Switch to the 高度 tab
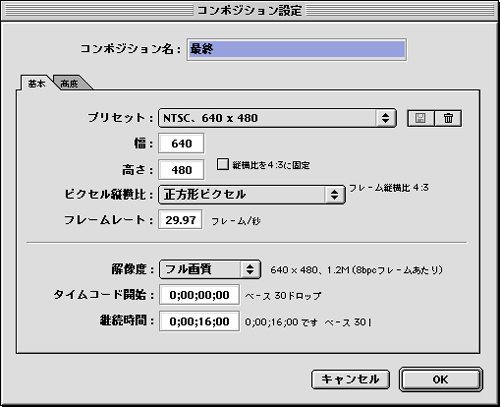This screenshot has height=407, width=500. pyautogui.click(x=70, y=83)
